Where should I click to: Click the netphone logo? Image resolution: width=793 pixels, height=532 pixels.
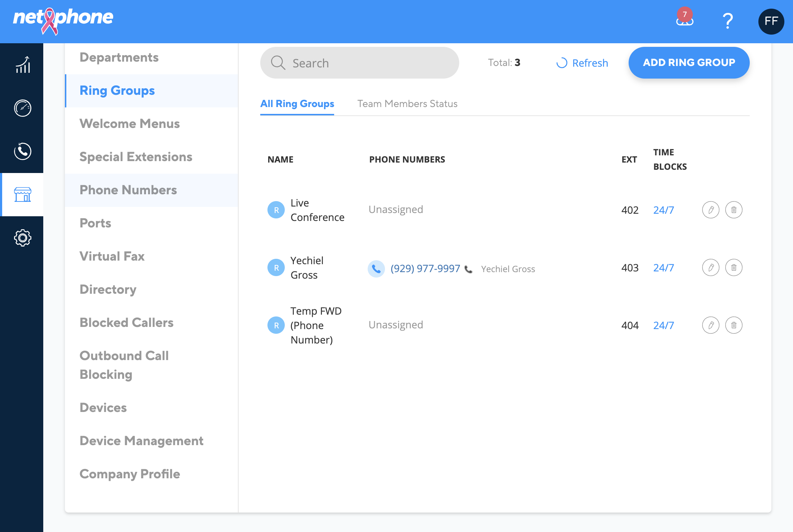coord(63,21)
